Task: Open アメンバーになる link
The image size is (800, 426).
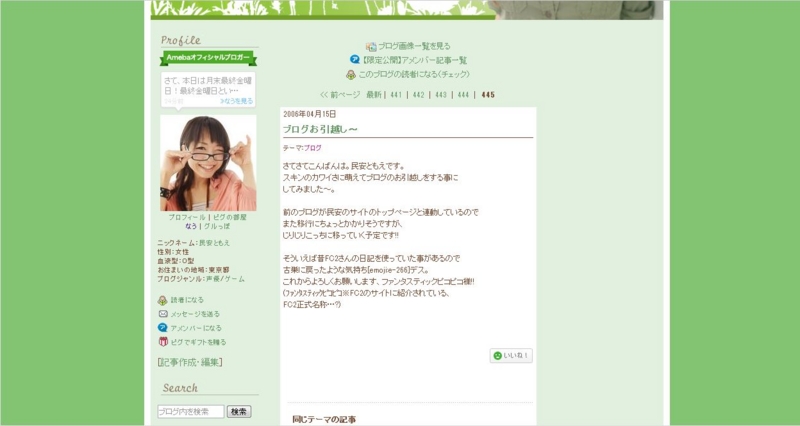Action: click(196, 329)
